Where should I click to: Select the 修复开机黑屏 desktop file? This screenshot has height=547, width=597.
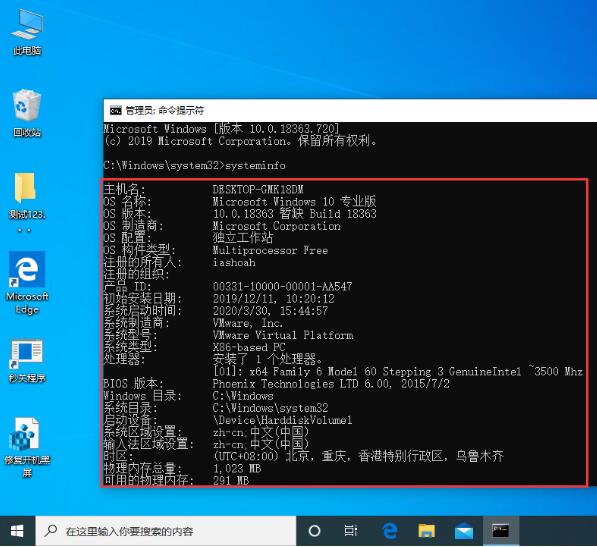coord(27,447)
